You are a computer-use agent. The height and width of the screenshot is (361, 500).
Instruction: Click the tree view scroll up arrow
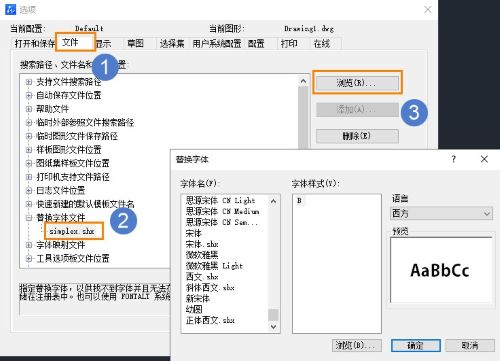(x=303, y=81)
